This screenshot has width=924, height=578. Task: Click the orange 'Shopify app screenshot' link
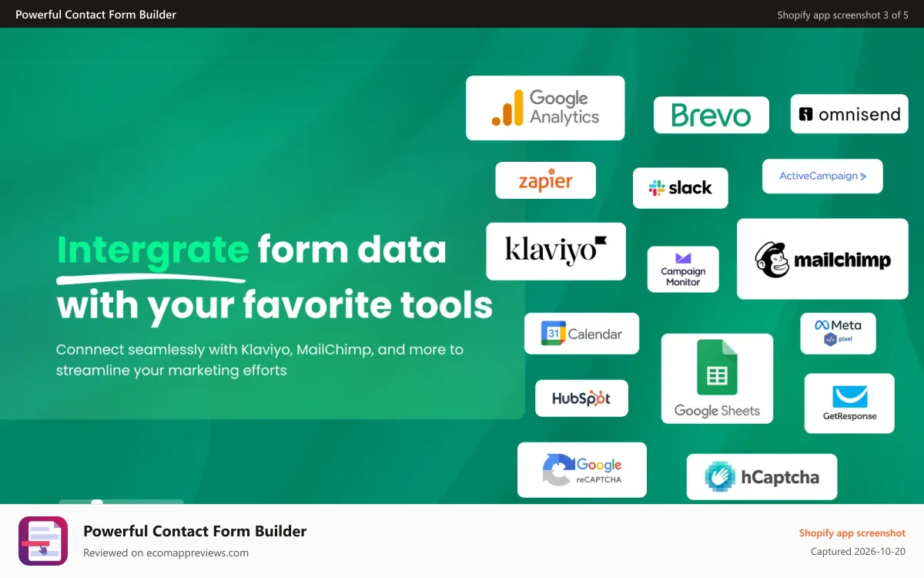click(852, 533)
